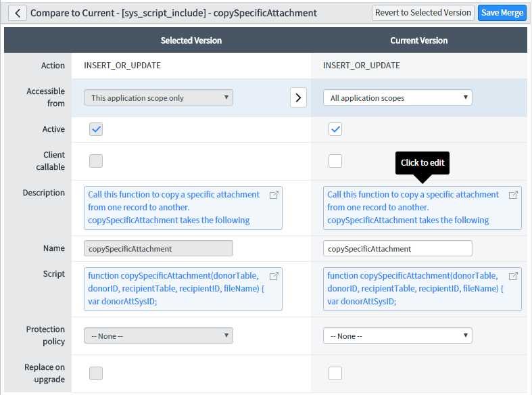Toggle Client callable checkbox in Selected Version
The image size is (532, 395).
click(96, 161)
